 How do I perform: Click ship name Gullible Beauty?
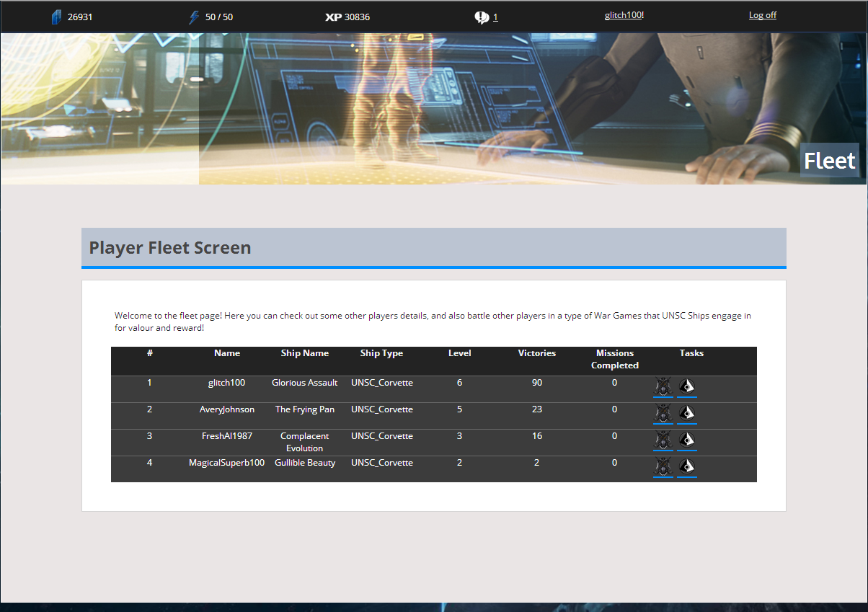[305, 463]
